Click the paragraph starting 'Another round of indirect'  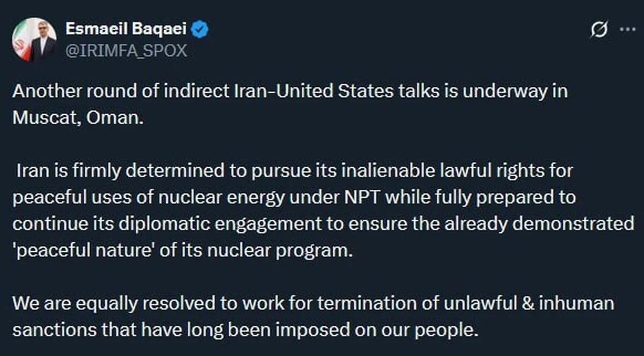290,91
